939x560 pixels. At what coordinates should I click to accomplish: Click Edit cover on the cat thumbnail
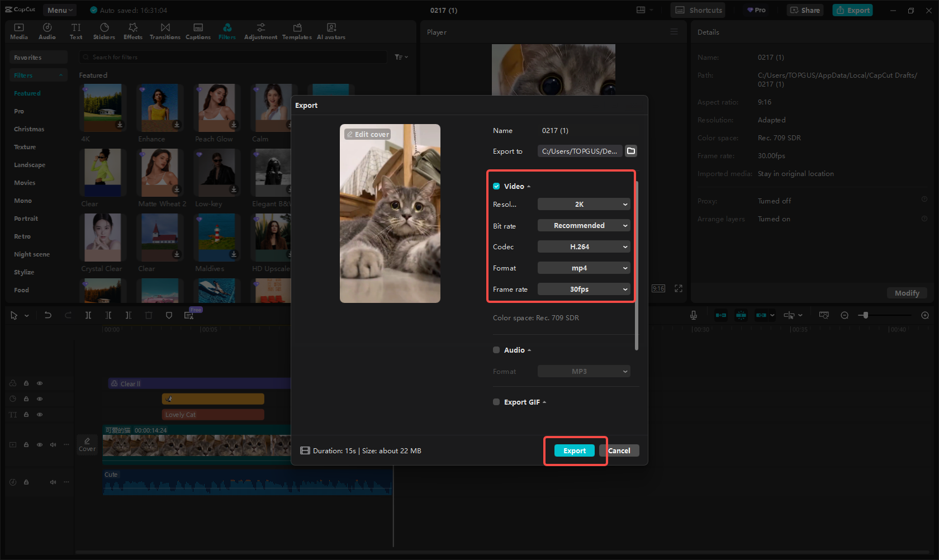(368, 134)
